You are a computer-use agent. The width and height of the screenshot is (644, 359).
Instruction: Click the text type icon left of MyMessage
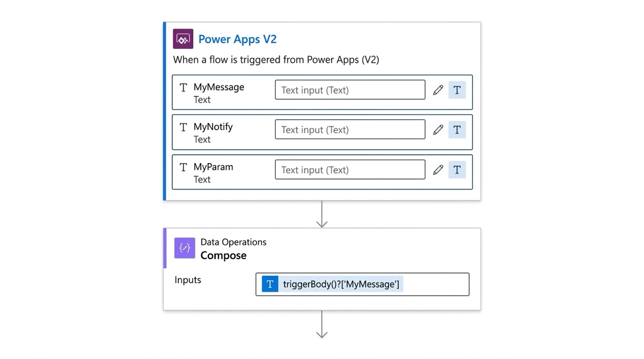pos(184,87)
